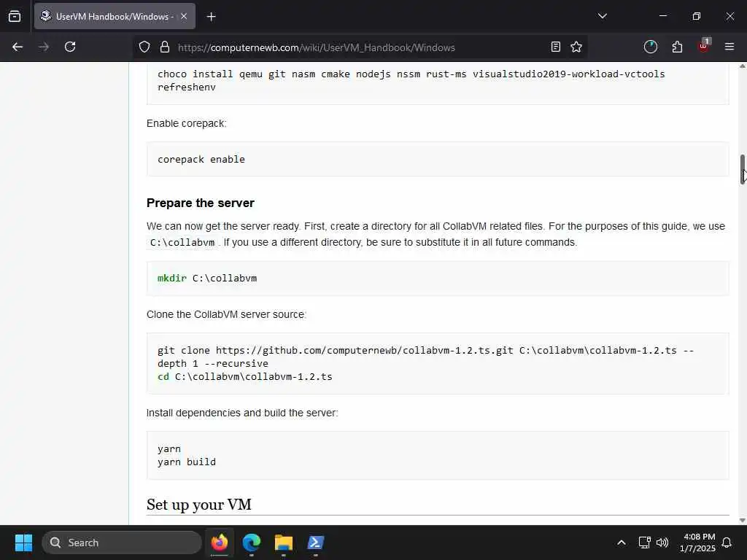The height and width of the screenshot is (560, 747).
Task: Click the 'Set up your VM' heading
Action: point(199,505)
